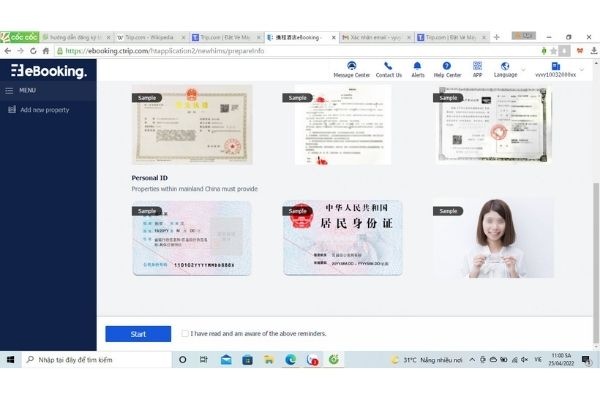Open the sample certificate with round red seal

click(493, 124)
